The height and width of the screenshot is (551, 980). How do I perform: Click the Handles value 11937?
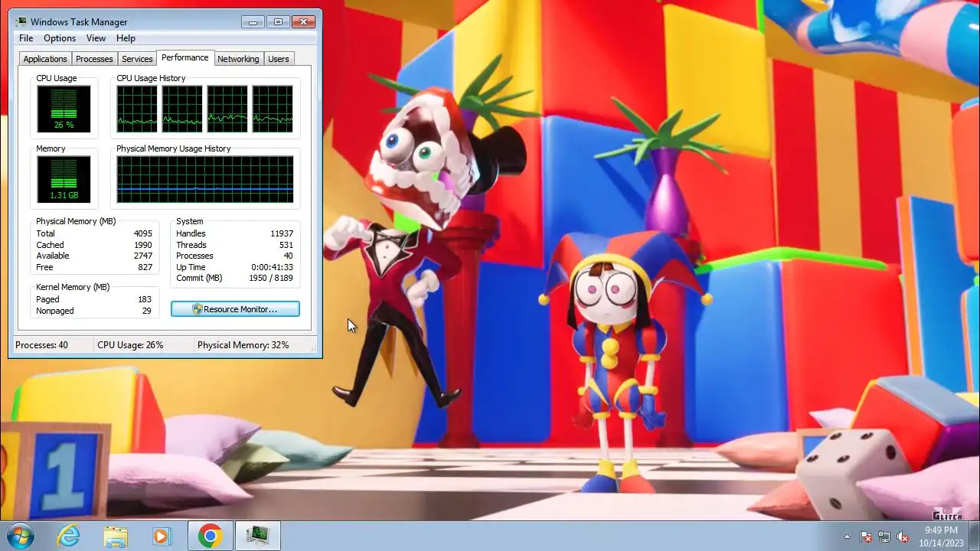click(282, 233)
